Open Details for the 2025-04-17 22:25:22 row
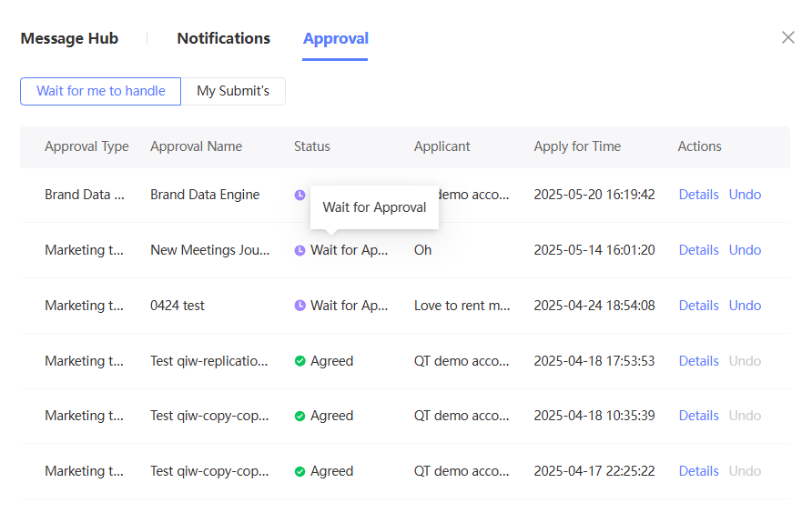 [x=698, y=471]
